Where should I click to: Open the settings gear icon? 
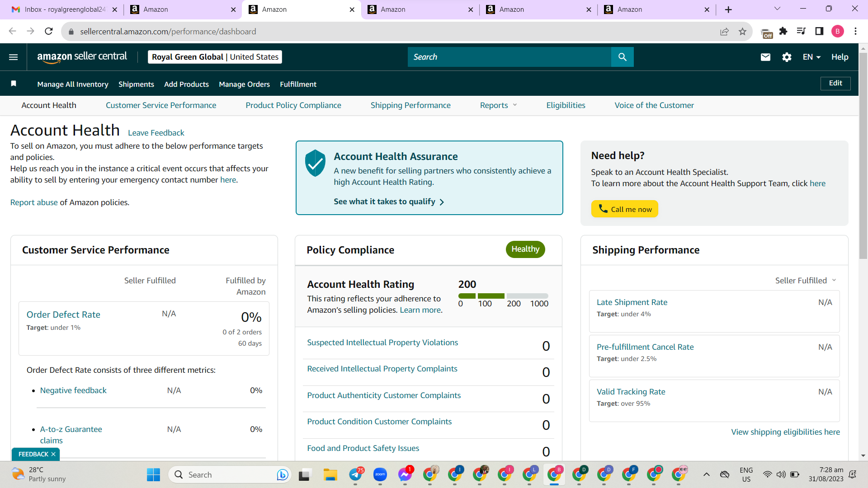click(787, 57)
